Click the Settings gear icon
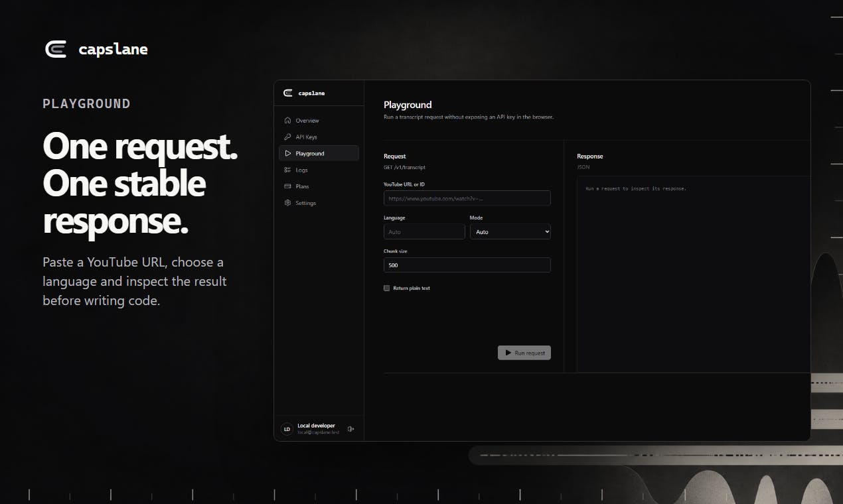 (x=287, y=203)
